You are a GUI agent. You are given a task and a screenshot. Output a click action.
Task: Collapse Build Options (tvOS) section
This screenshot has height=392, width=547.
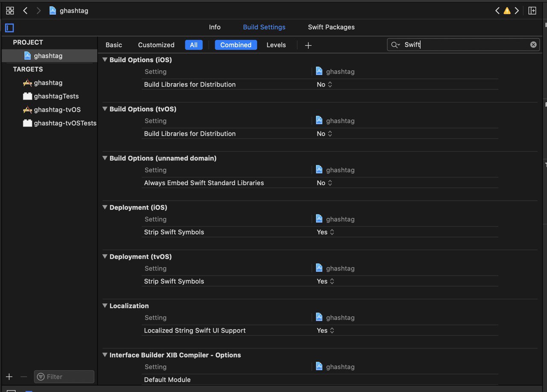click(105, 109)
